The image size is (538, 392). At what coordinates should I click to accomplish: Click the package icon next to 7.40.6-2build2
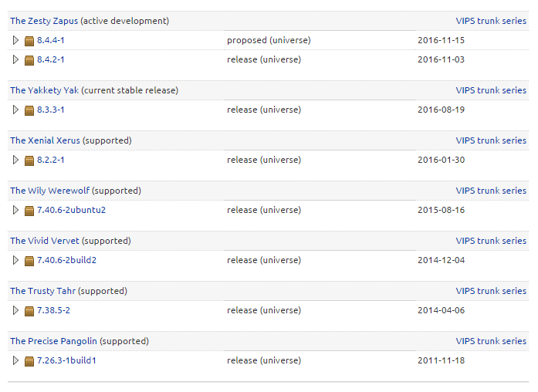pyautogui.click(x=29, y=261)
